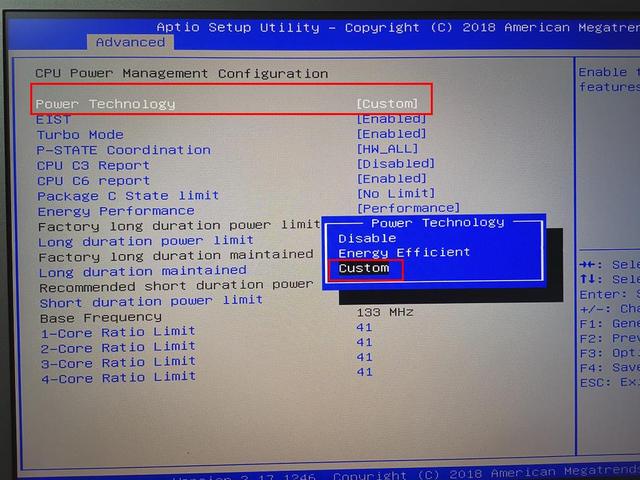Click the 133 MHz value
The width and height of the screenshot is (640, 480).
(x=385, y=312)
